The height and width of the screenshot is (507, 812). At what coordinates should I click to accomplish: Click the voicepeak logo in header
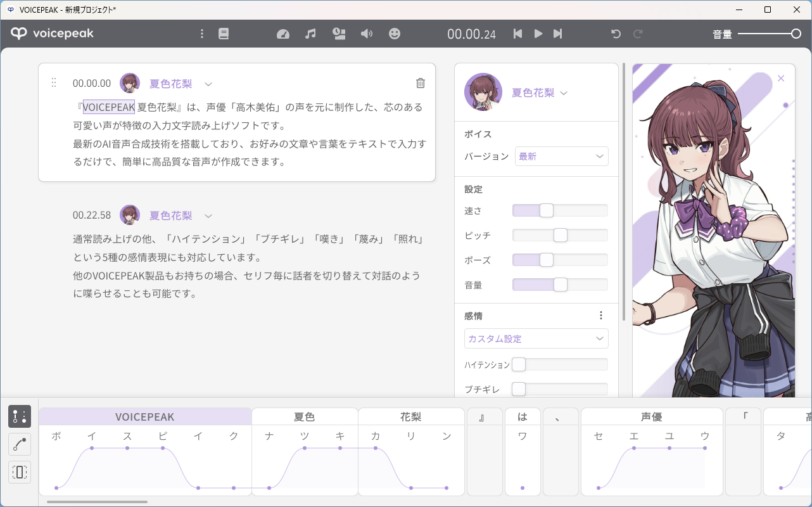(52, 34)
